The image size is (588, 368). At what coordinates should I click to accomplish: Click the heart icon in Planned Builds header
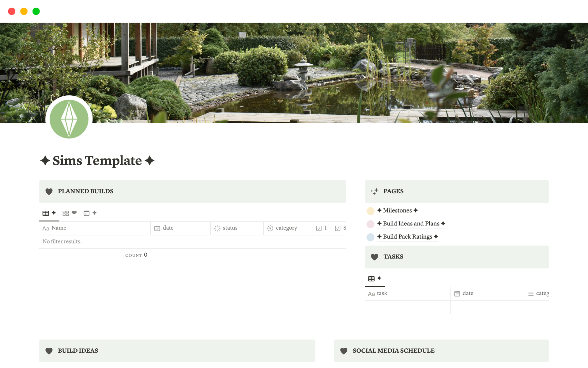click(50, 191)
